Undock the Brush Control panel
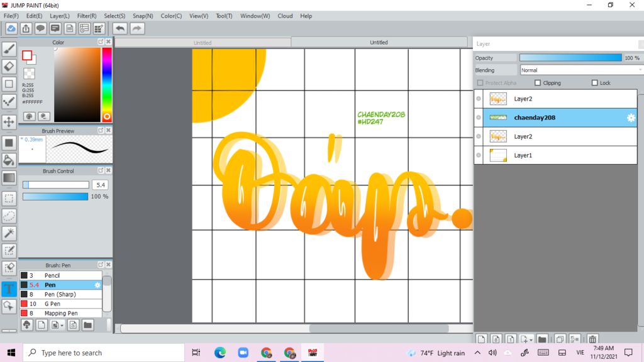Image resolution: width=644 pixels, height=362 pixels. click(101, 170)
